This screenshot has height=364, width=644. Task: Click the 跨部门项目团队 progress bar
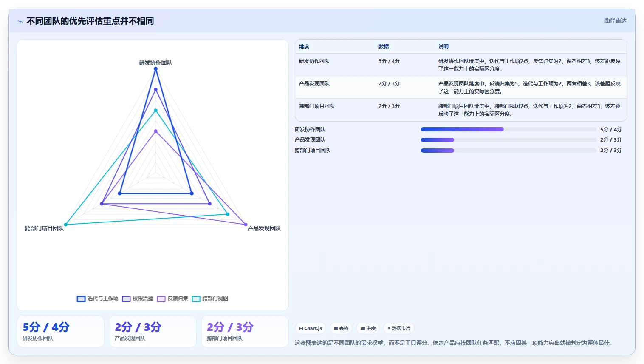509,151
